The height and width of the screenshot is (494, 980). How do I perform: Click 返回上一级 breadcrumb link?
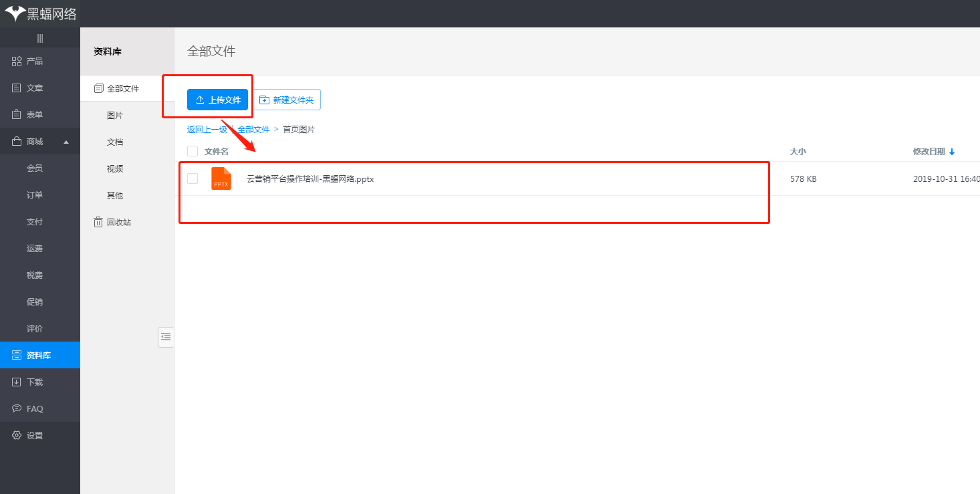click(207, 130)
